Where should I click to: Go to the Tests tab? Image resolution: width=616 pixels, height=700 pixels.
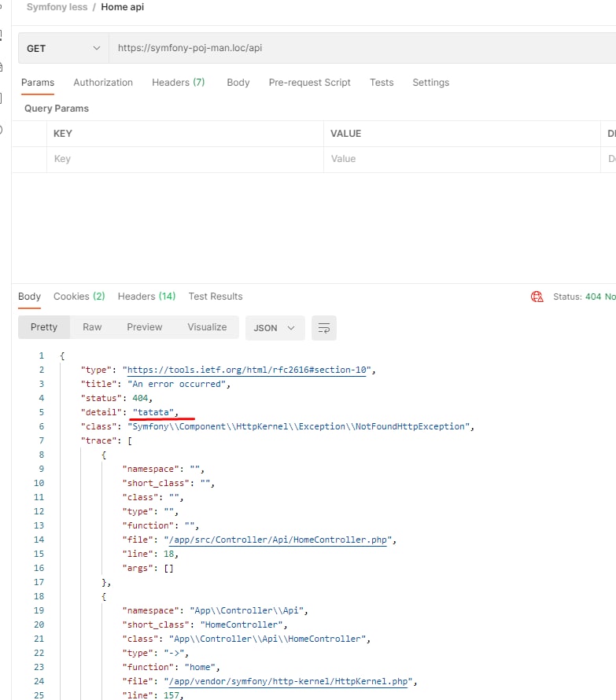point(382,83)
